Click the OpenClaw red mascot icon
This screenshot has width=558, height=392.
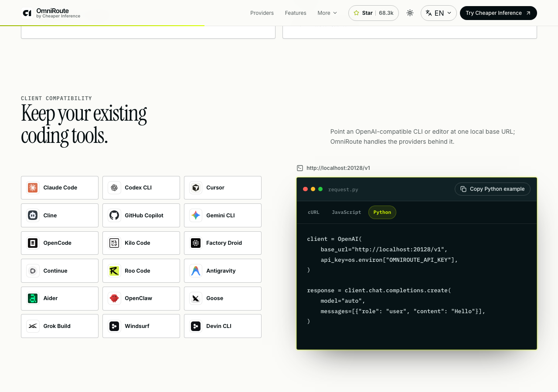[114, 298]
